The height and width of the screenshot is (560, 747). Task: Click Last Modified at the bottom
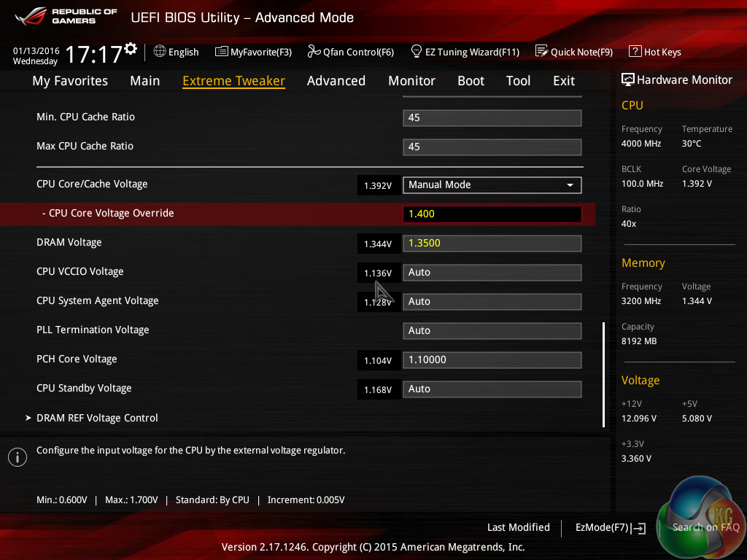(519, 527)
